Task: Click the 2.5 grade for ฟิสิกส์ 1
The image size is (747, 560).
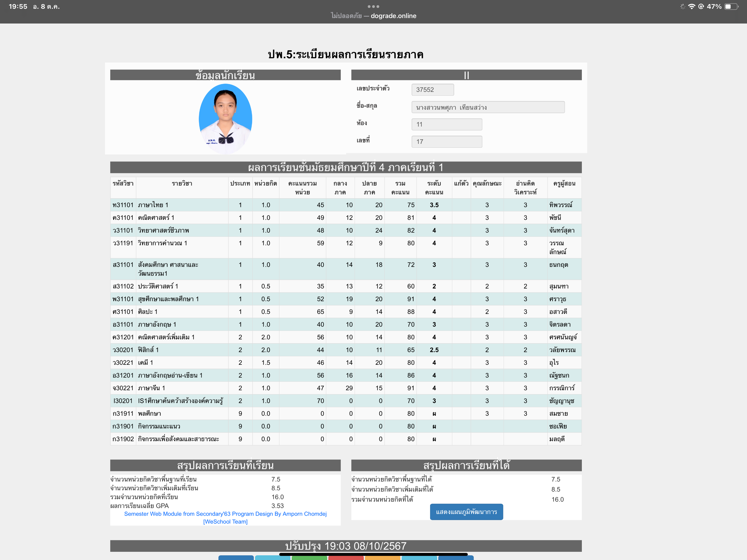Action: [434, 350]
